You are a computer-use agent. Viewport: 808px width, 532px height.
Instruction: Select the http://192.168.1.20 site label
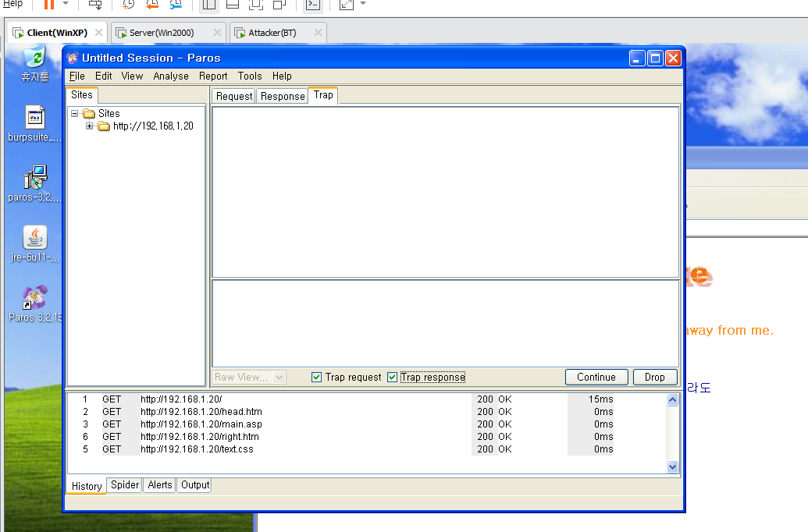coord(153,126)
